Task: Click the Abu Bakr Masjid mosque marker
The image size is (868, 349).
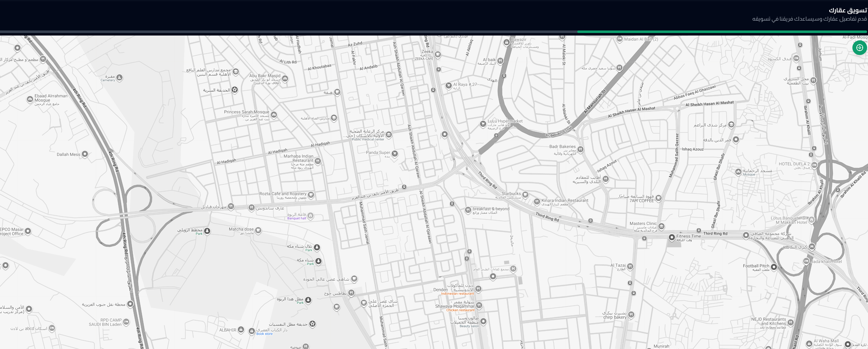Action: (285, 78)
